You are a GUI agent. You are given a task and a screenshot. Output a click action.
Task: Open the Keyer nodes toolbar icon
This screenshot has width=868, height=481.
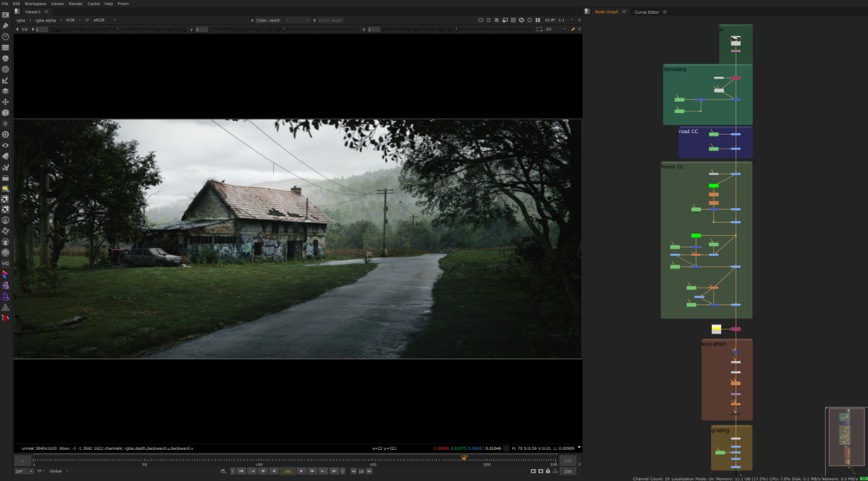click(x=5, y=80)
